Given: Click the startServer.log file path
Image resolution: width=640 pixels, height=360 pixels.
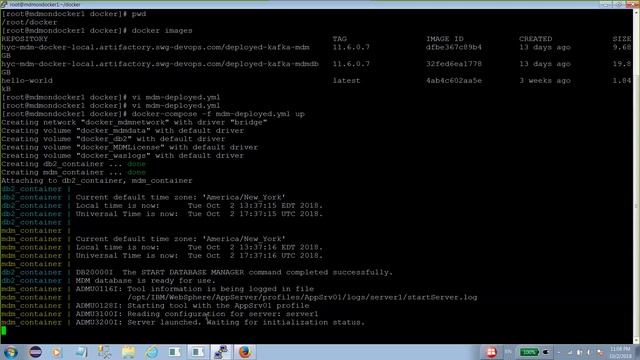Looking at the screenshot, I should click(x=302, y=298).
